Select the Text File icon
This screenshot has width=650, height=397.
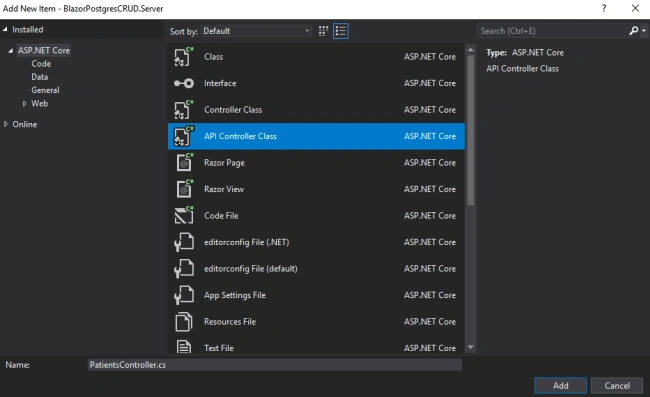[184, 347]
